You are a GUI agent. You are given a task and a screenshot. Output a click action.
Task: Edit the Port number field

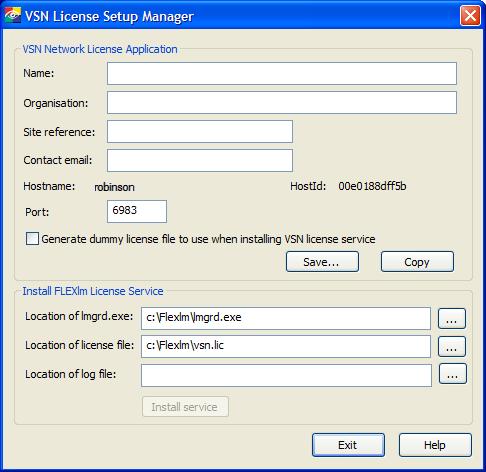pos(137,211)
